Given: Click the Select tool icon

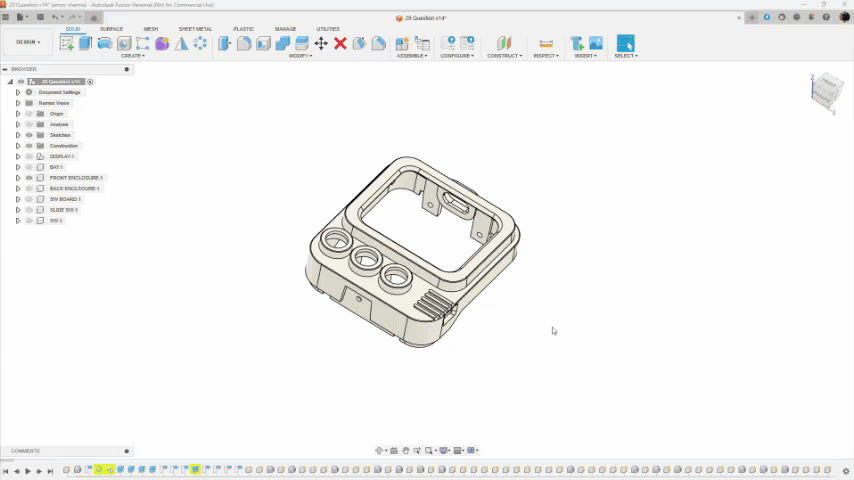Looking at the screenshot, I should 625,43.
